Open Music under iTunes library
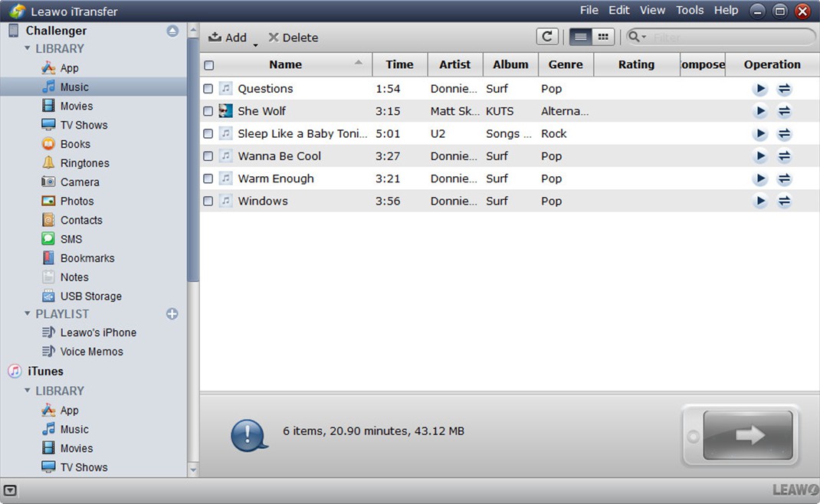The image size is (820, 504). 74,429
